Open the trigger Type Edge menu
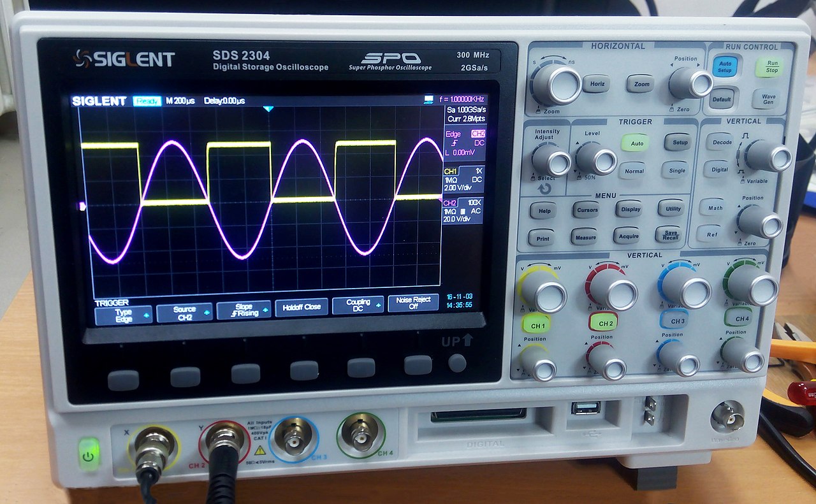 click(124, 315)
